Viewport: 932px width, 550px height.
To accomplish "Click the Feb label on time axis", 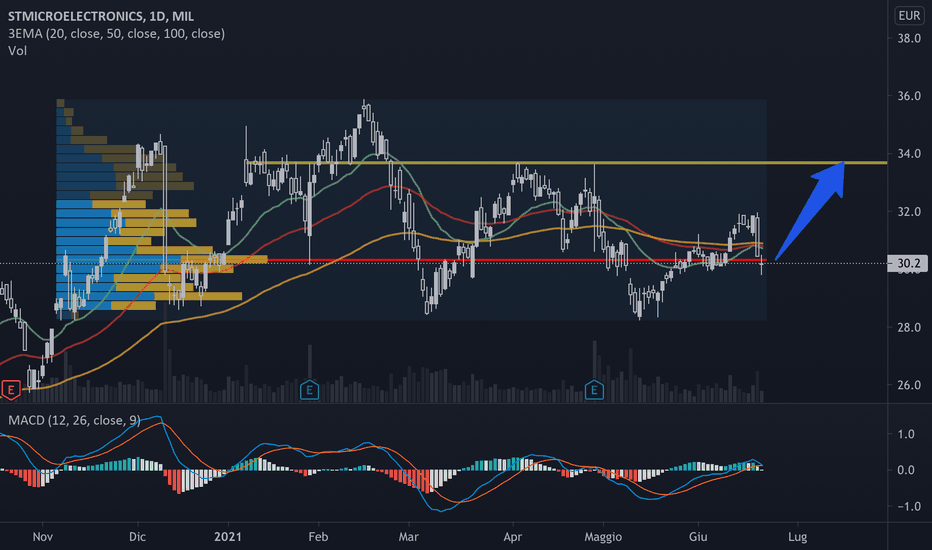I will [x=318, y=537].
